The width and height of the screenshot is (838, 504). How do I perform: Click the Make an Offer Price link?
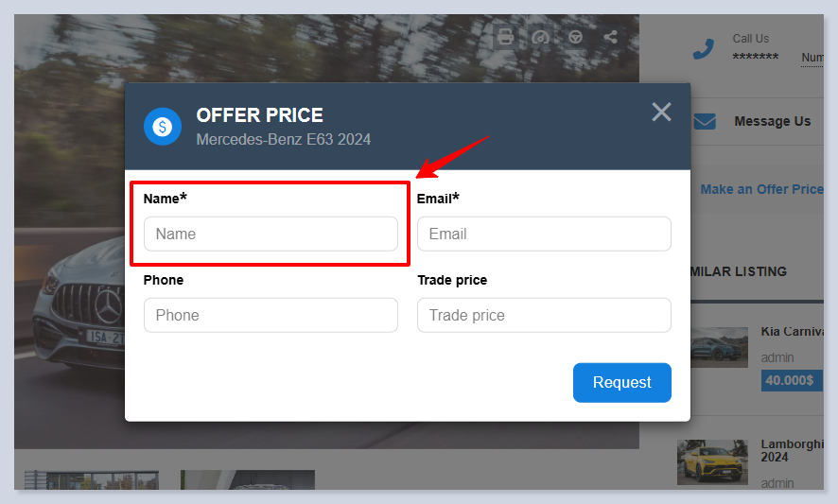(761, 189)
